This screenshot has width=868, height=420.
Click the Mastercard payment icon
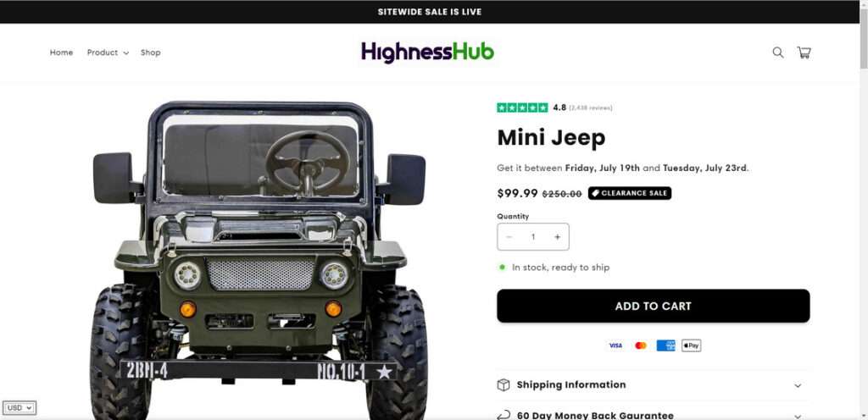coord(641,346)
